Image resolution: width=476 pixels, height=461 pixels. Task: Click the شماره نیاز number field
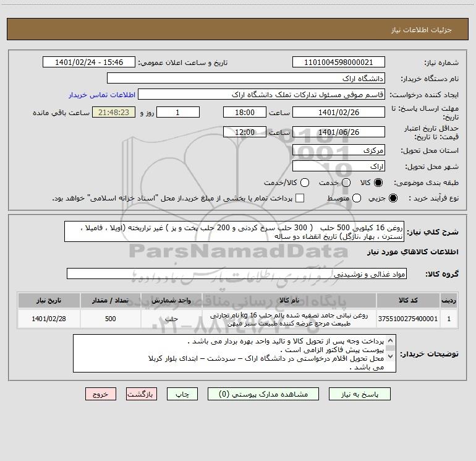click(x=339, y=62)
